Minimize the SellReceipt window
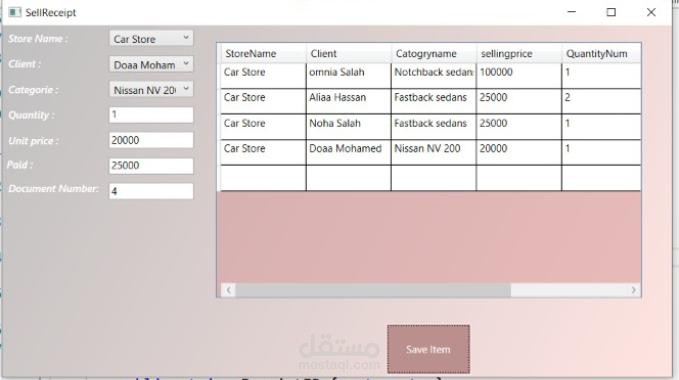This screenshot has height=380, width=679. 572,12
